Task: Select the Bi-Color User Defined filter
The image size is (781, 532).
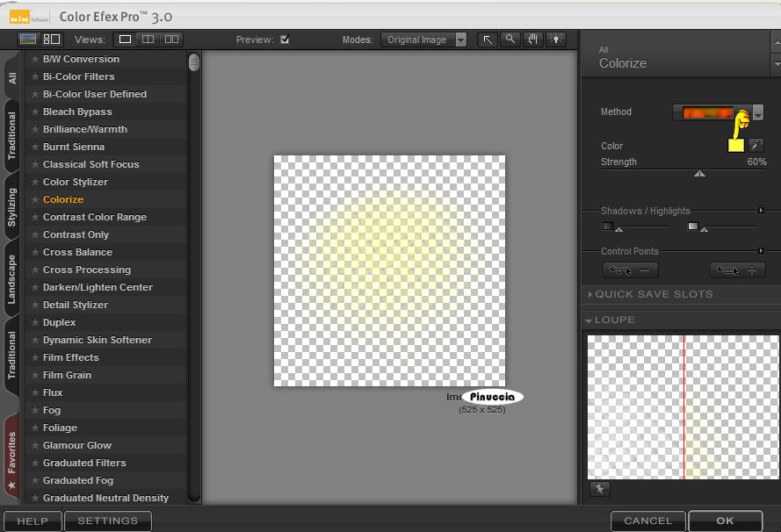Action: [95, 94]
